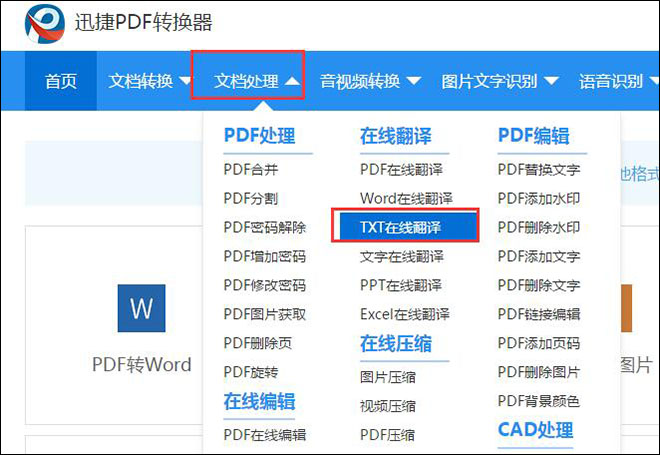The width and height of the screenshot is (660, 455).
Task: Collapse the 文档处理 menu
Action: (x=256, y=81)
